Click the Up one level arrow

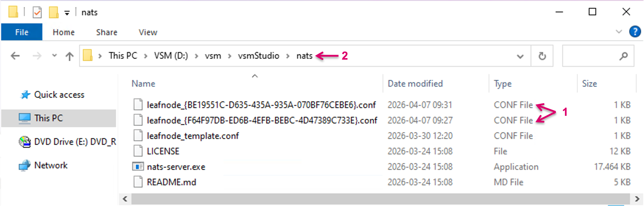(x=69, y=56)
